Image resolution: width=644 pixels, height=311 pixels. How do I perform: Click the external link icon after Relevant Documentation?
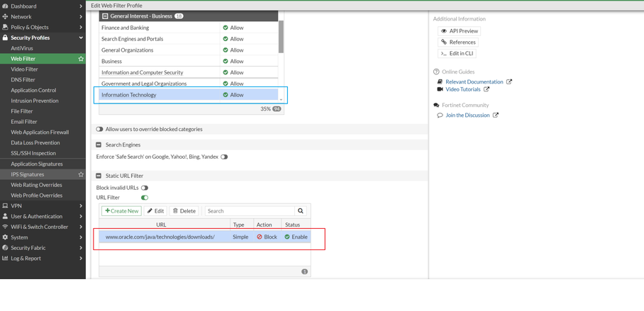pyautogui.click(x=509, y=81)
